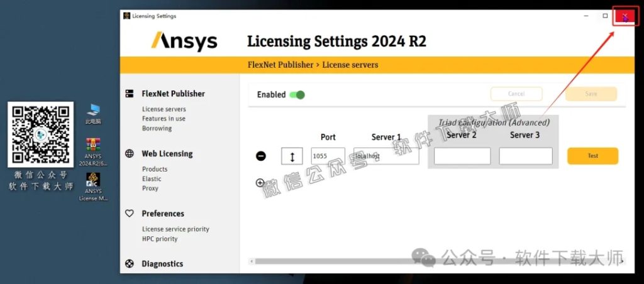Viewport: 644px width, 284px height.
Task: Remove server row with minus icon
Action: pos(261,156)
